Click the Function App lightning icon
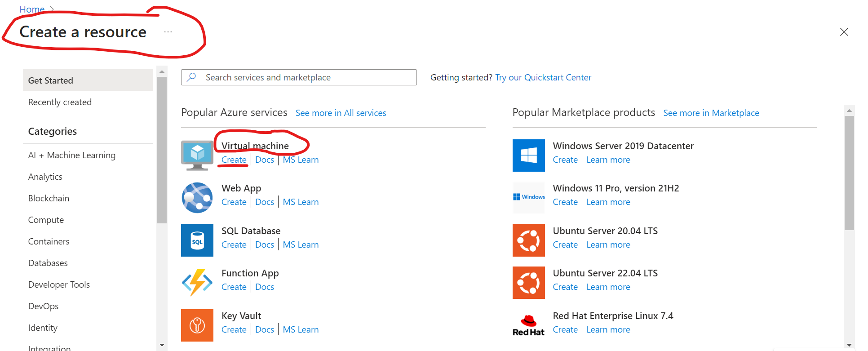868x351 pixels. click(197, 283)
